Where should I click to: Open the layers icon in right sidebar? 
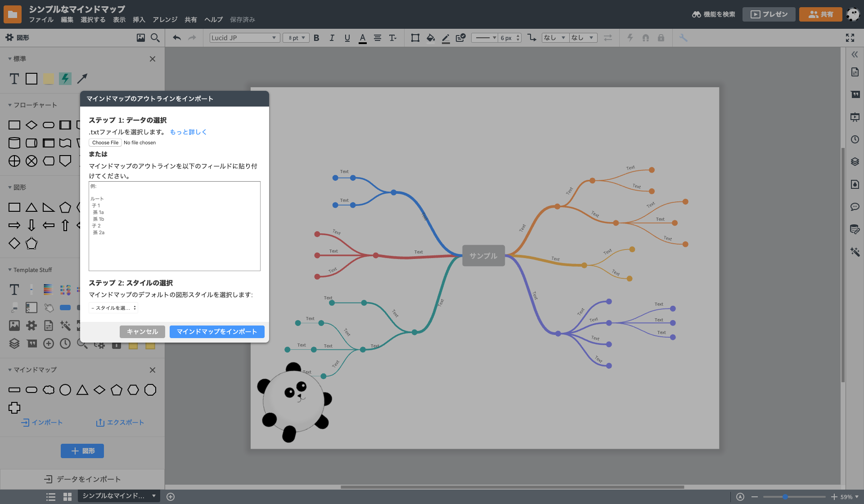(x=855, y=162)
